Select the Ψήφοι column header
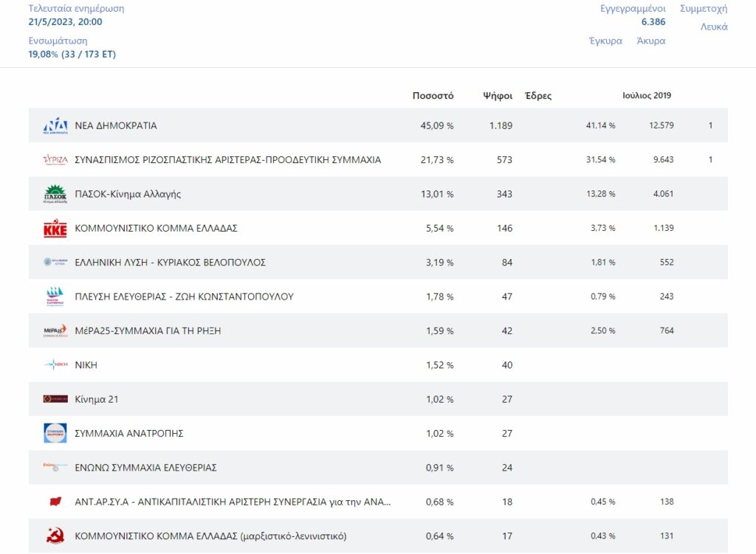This screenshot has height=554, width=756. click(x=498, y=96)
